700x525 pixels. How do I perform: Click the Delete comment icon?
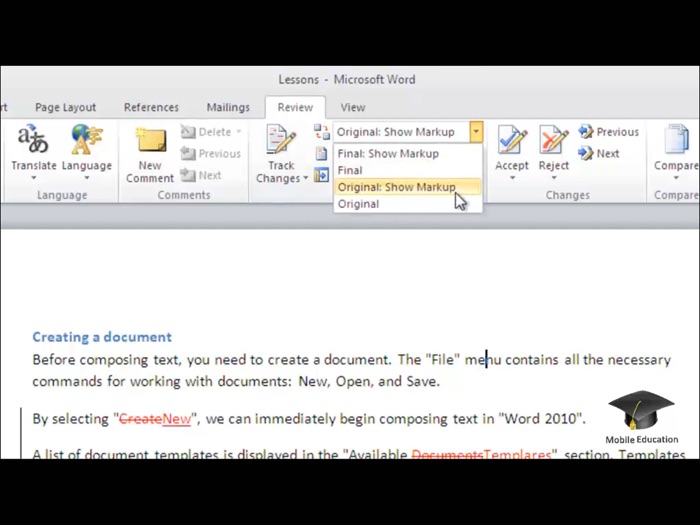tap(188, 132)
